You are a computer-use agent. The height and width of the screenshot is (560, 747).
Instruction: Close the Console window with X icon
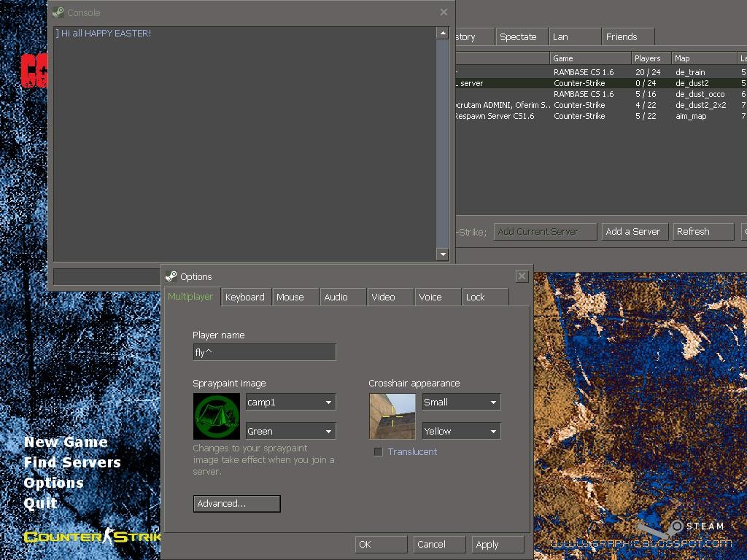(444, 12)
